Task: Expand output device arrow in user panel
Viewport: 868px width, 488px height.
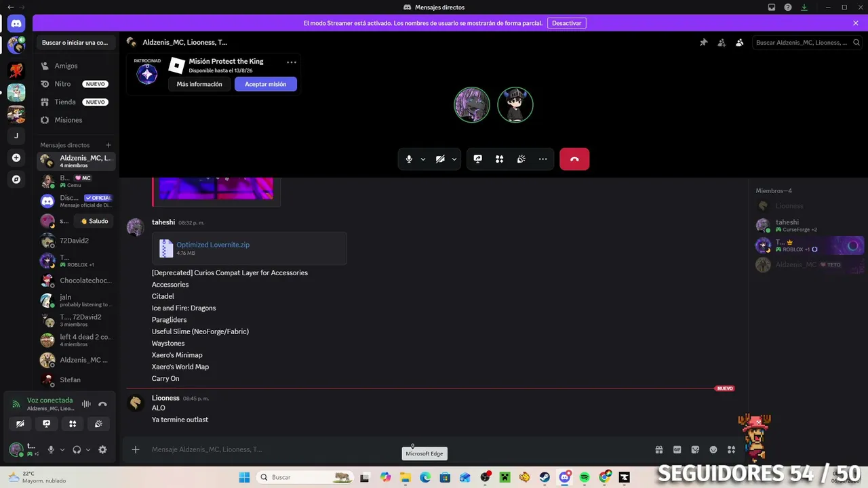Action: [88, 449]
